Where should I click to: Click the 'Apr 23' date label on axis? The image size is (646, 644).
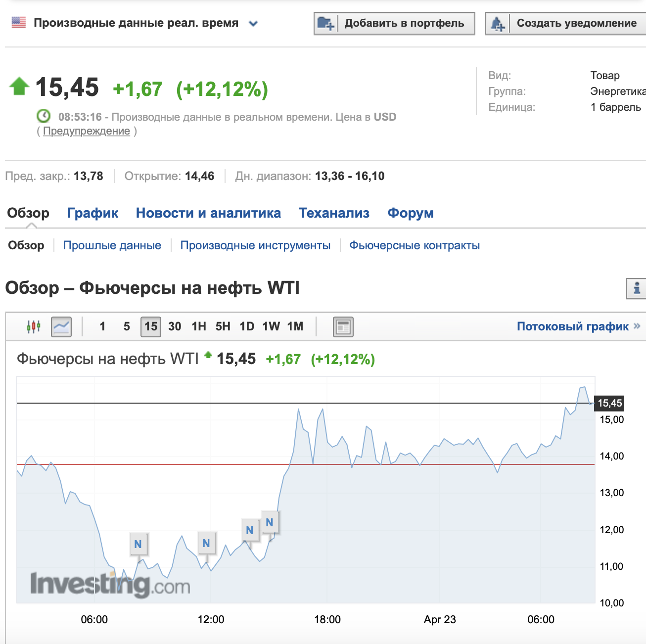point(440,619)
